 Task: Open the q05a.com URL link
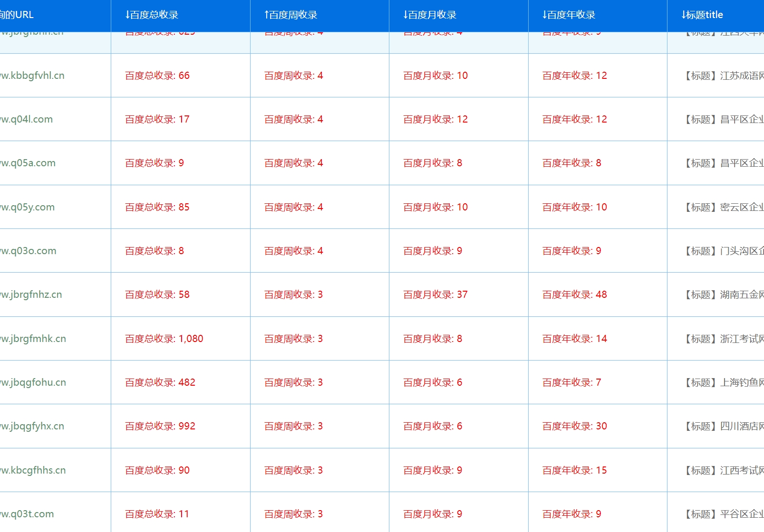28,163
